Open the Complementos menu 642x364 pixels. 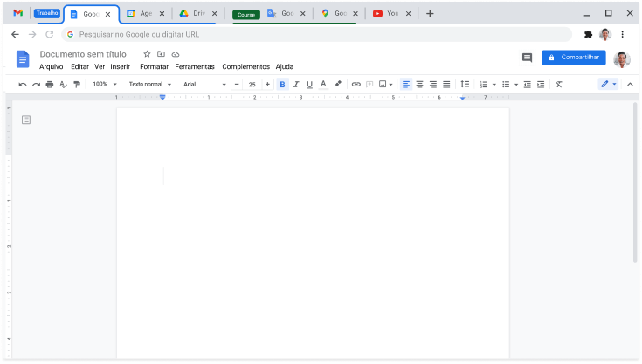pos(245,66)
